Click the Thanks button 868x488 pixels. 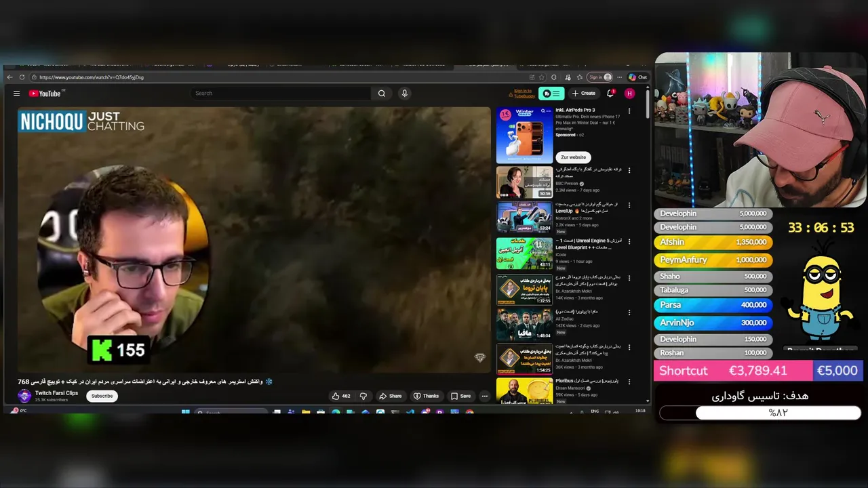(x=426, y=396)
